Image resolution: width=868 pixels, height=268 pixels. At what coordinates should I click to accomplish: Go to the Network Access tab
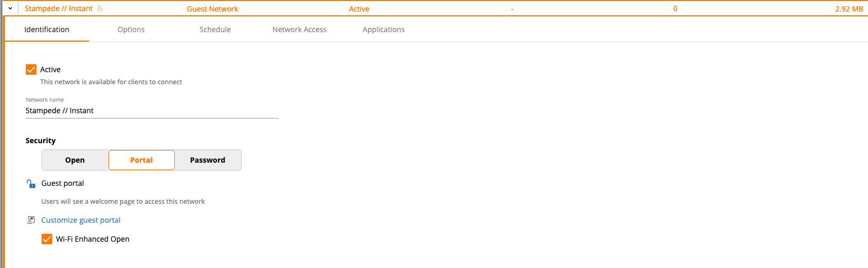pos(300,29)
